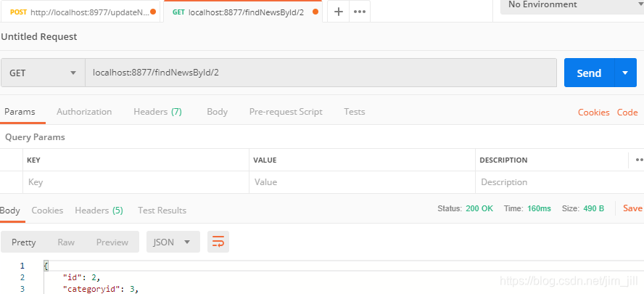Open the request Body tab

click(218, 112)
